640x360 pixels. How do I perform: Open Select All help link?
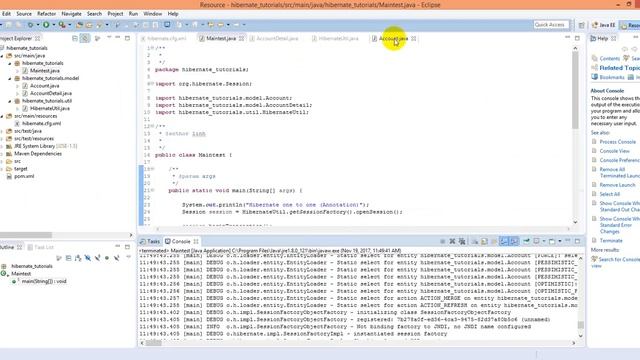pos(609,194)
